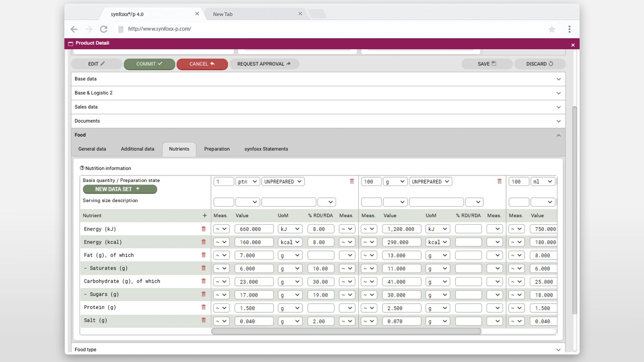
Task: Open first data set UNPREPARED state dropdown
Action: [283, 182]
